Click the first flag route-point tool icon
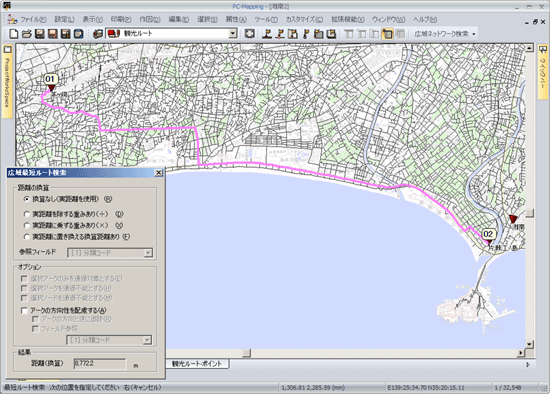This screenshot has height=394, width=550. [267, 34]
